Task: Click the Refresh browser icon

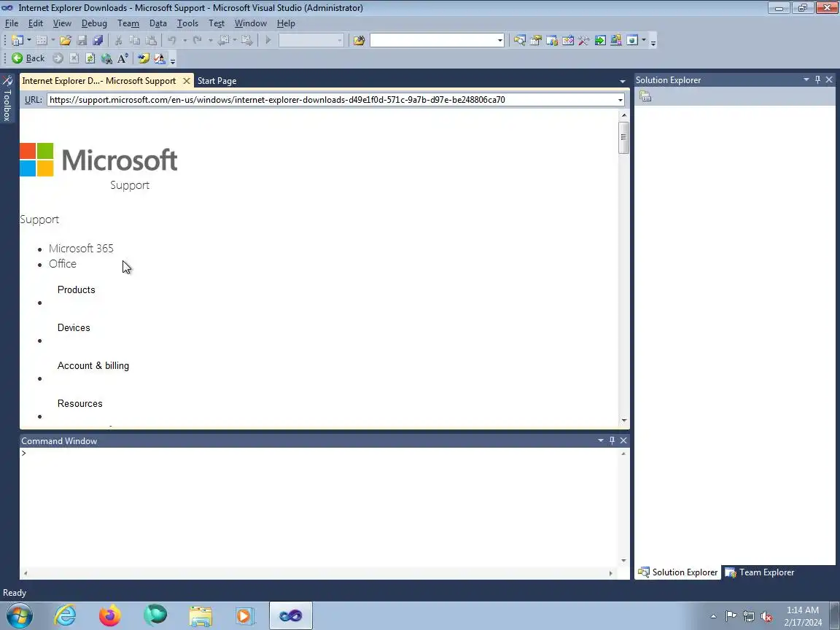Action: pos(90,58)
